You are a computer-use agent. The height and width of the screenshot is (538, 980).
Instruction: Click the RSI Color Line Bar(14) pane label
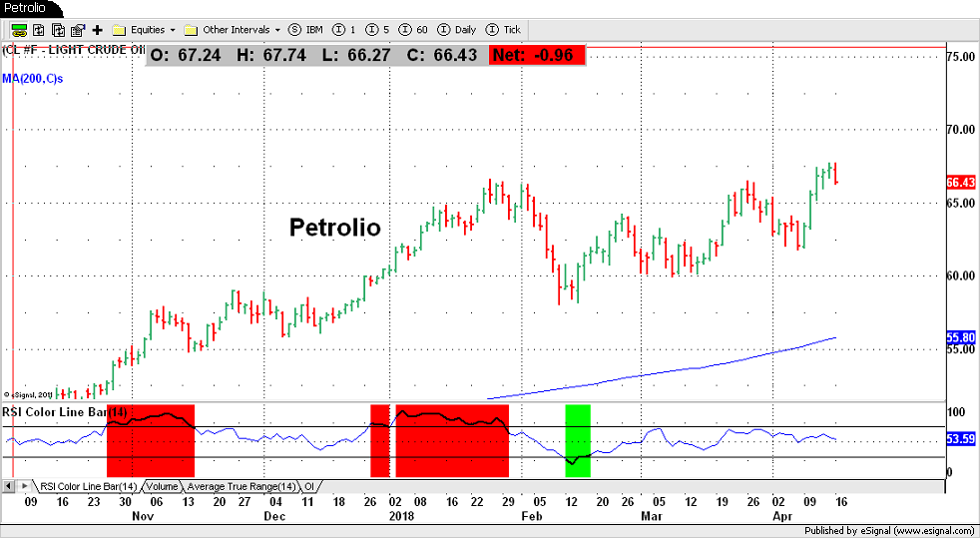(65, 412)
